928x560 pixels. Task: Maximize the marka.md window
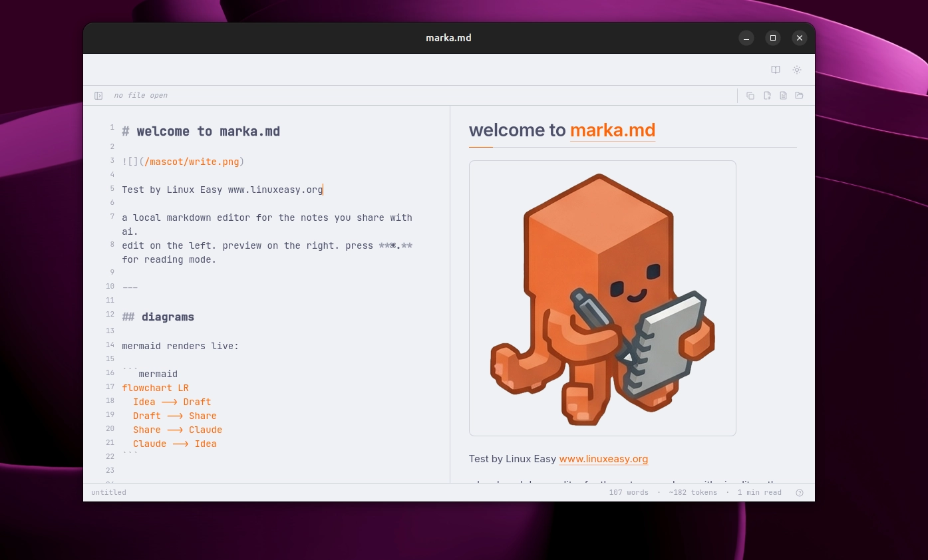coord(773,38)
